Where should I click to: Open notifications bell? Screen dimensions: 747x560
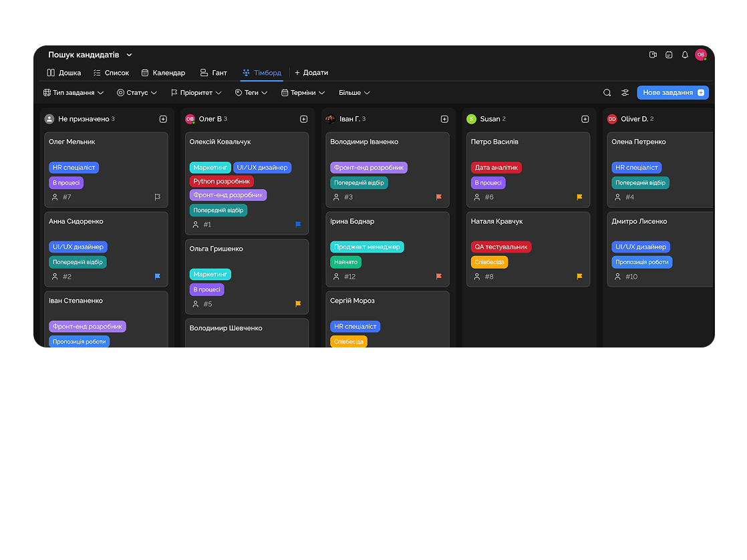click(x=685, y=55)
